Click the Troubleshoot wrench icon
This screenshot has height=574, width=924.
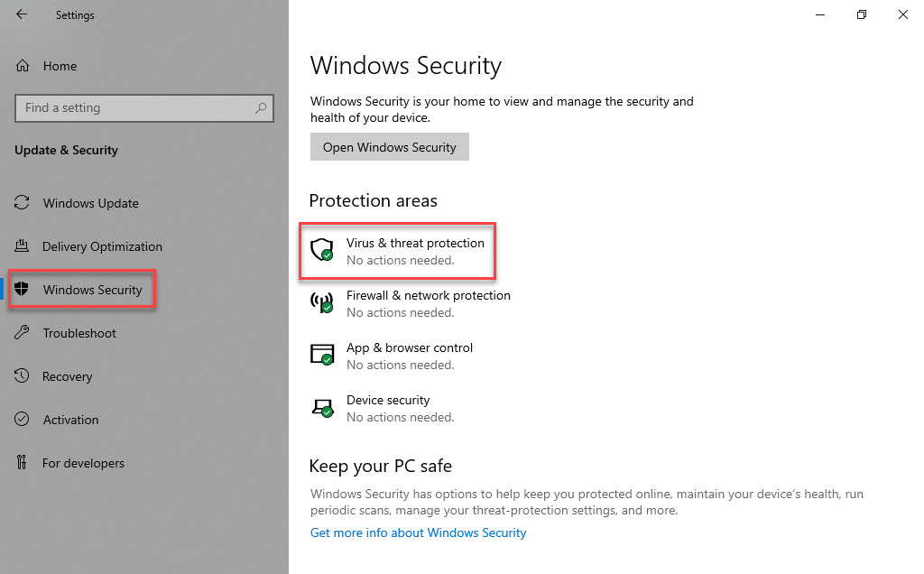(x=23, y=333)
